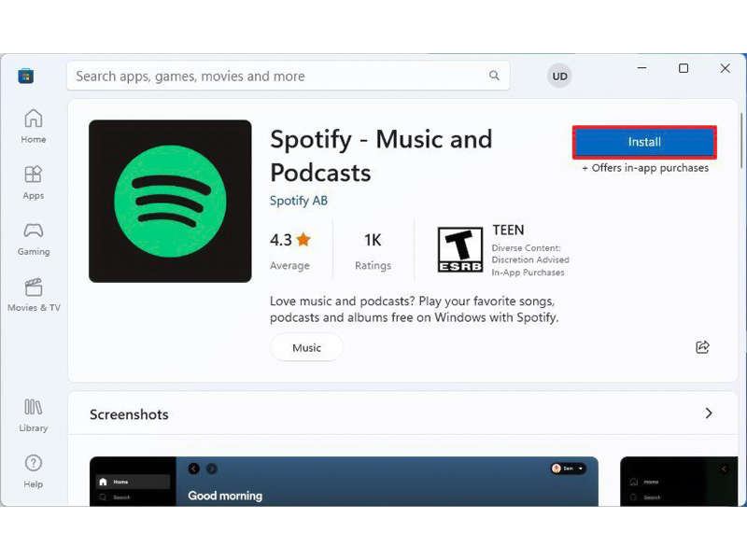Open the Spotify AB publisher link
The image size is (747, 560).
click(299, 201)
